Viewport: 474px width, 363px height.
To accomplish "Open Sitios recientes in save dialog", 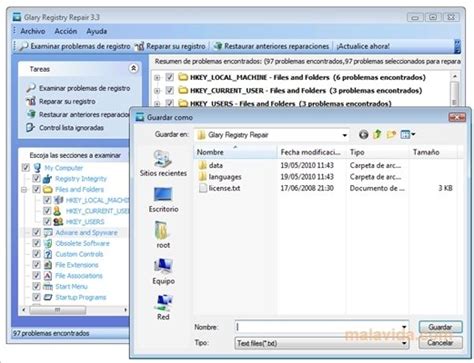I will (x=163, y=163).
